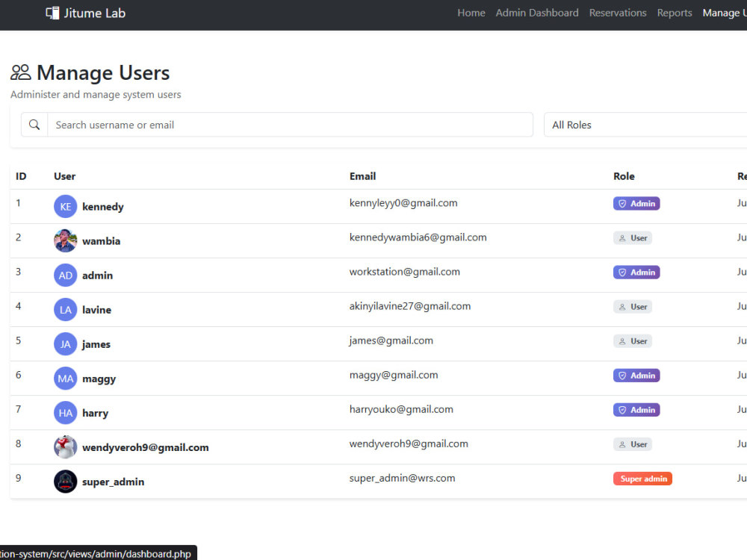Click the username admin in row 3

pos(98,276)
